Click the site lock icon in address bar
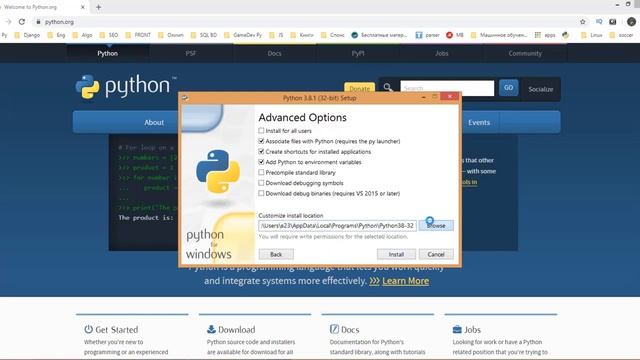Screen dimensions: 640x360 click(38, 22)
